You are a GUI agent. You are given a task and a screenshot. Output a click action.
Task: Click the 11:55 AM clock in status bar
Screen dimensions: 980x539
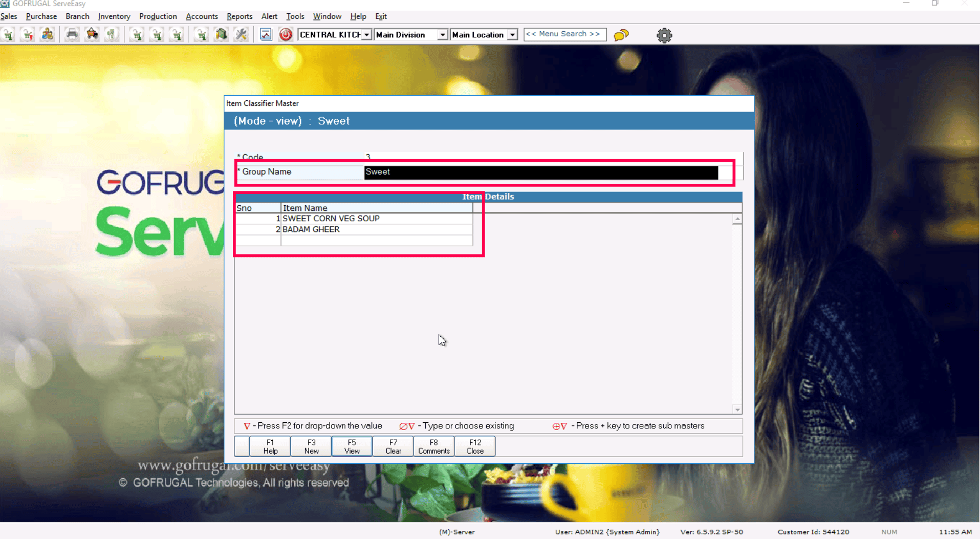(x=955, y=532)
